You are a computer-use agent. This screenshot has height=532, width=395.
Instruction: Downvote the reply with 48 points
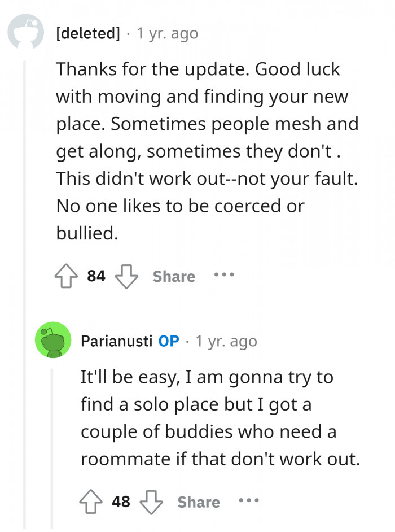point(151,502)
